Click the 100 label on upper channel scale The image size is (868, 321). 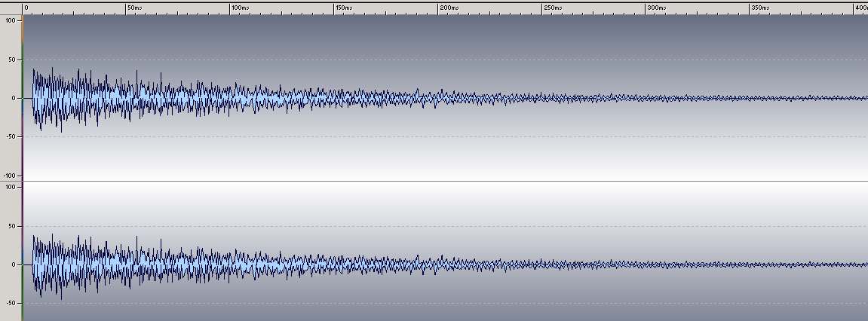click(x=10, y=20)
